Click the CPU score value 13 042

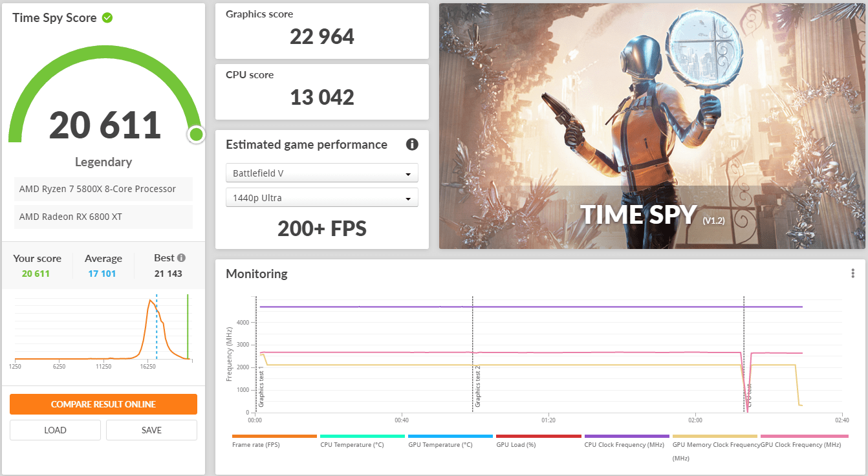pos(322,97)
